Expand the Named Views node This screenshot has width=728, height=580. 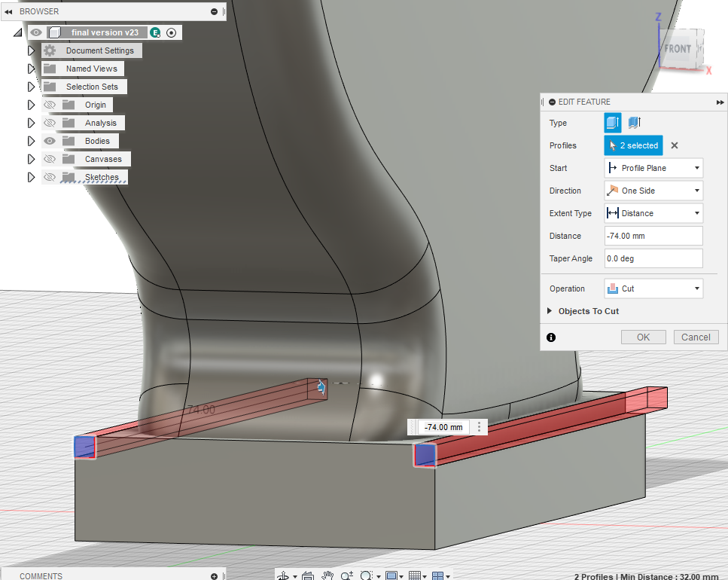[x=31, y=69]
